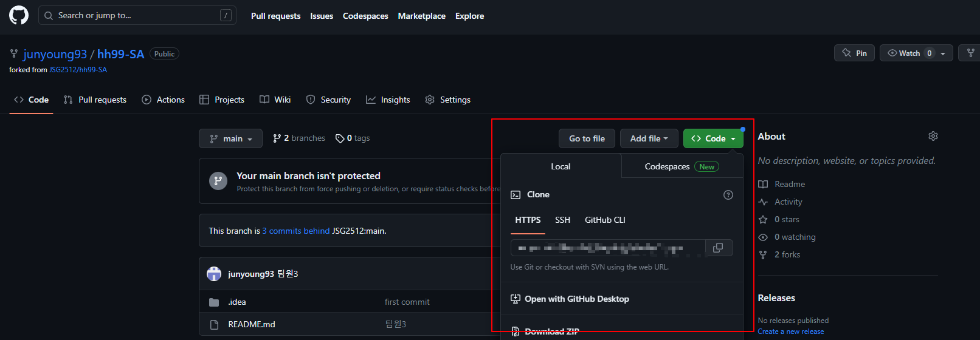View the 0 tags link

353,138
